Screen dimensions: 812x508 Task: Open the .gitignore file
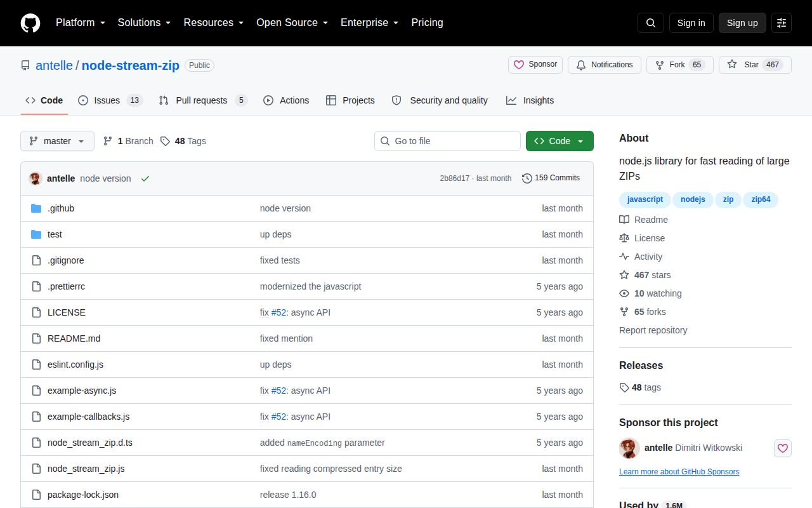coord(66,260)
